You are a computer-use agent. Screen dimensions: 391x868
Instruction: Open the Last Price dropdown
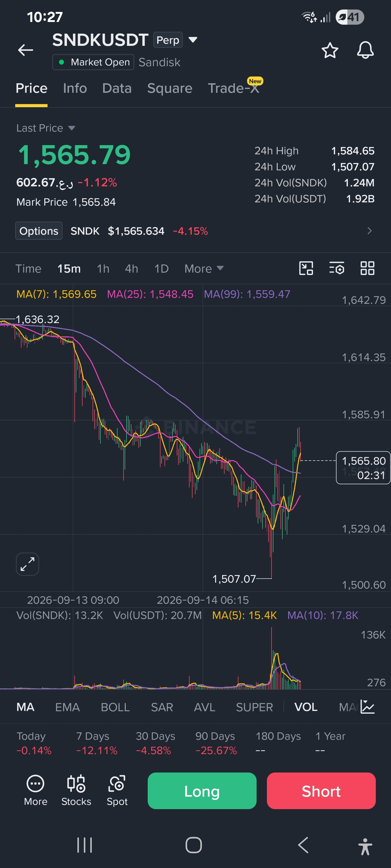[x=46, y=128]
